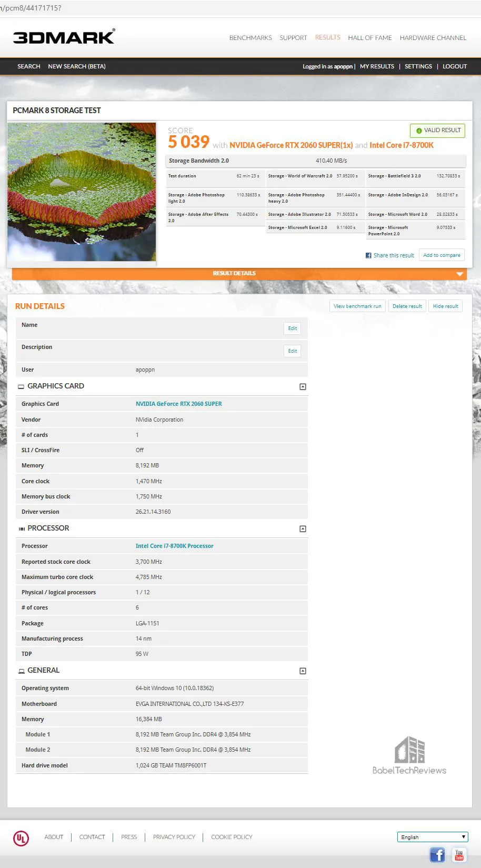The height and width of the screenshot is (868, 481).
Task: Click View benchmark run button
Action: click(357, 306)
